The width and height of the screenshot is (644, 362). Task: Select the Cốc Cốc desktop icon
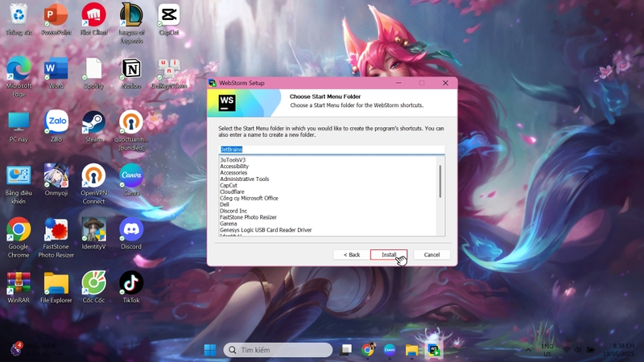point(93,287)
